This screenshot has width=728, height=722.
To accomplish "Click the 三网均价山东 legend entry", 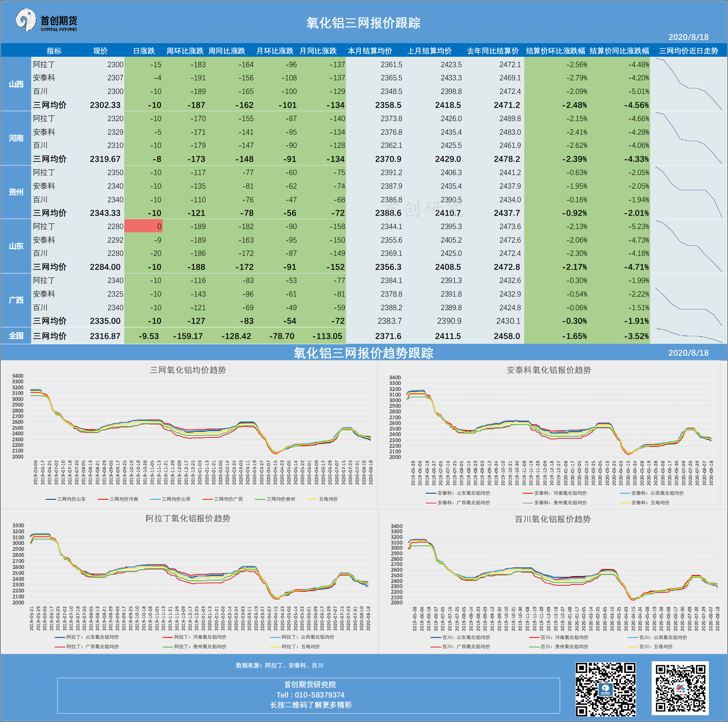I will (66, 499).
